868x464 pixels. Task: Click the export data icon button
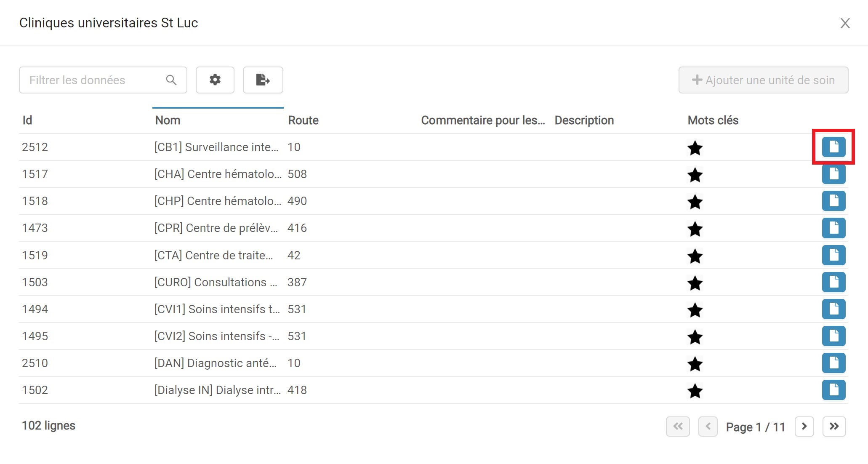[x=263, y=80]
